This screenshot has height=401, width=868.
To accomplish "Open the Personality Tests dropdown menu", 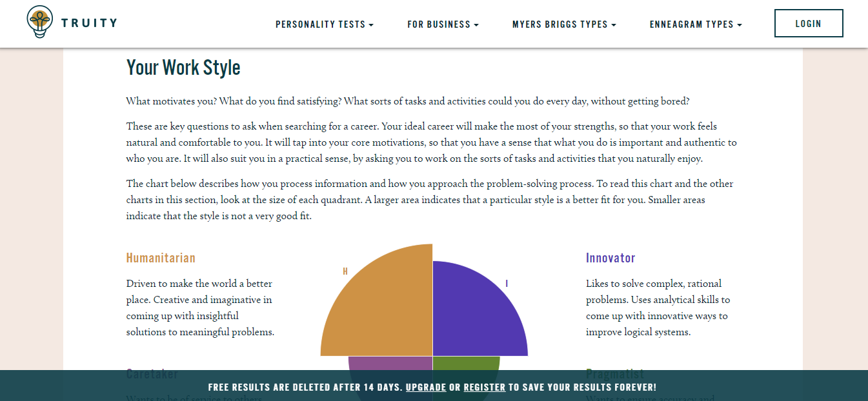I will [324, 24].
